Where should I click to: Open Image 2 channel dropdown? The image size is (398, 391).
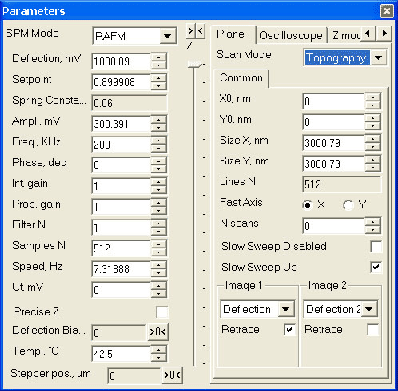pyautogui.click(x=369, y=309)
